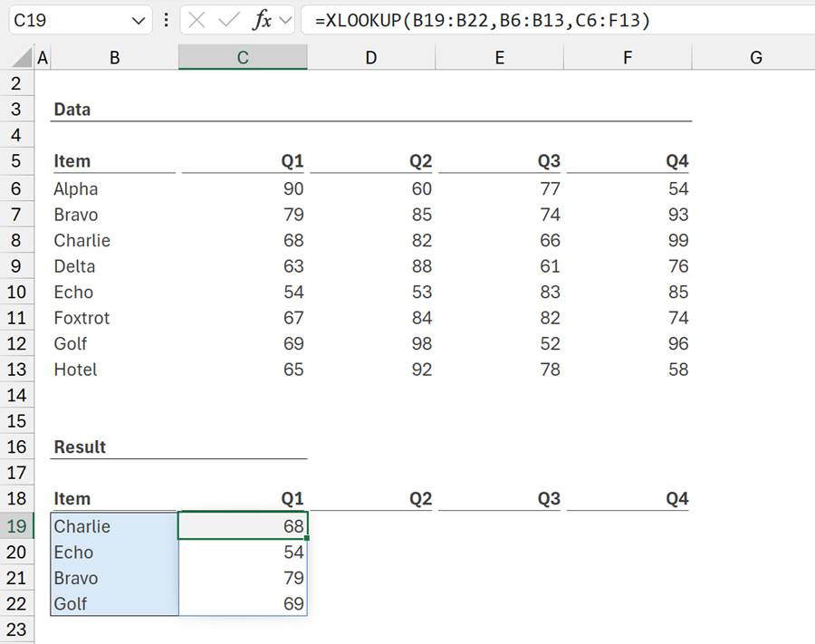This screenshot has height=644, width=815.
Task: Click the three-dot formula bar resize handle
Action: [x=166, y=20]
